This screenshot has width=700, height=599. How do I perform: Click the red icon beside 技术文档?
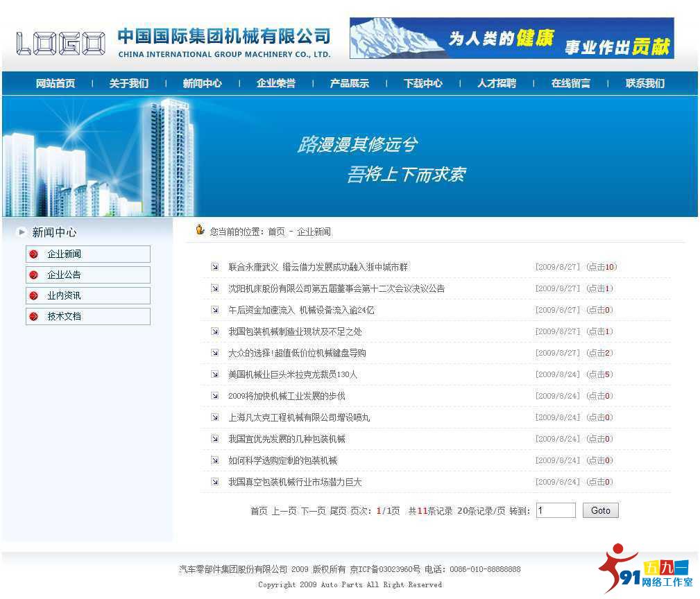(x=33, y=317)
